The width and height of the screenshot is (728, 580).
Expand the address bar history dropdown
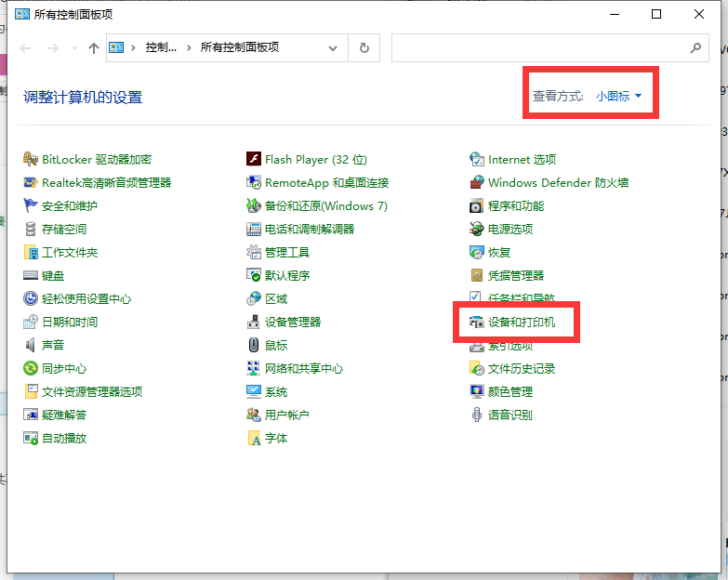coord(333,47)
